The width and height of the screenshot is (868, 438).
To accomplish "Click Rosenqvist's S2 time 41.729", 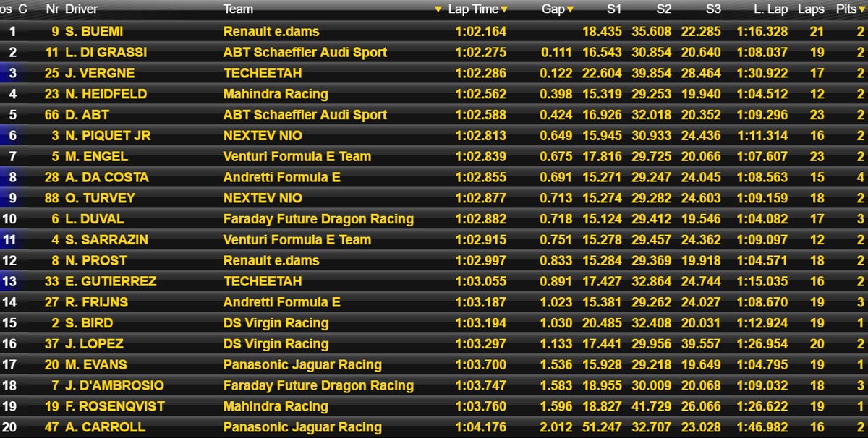I will pyautogui.click(x=653, y=406).
